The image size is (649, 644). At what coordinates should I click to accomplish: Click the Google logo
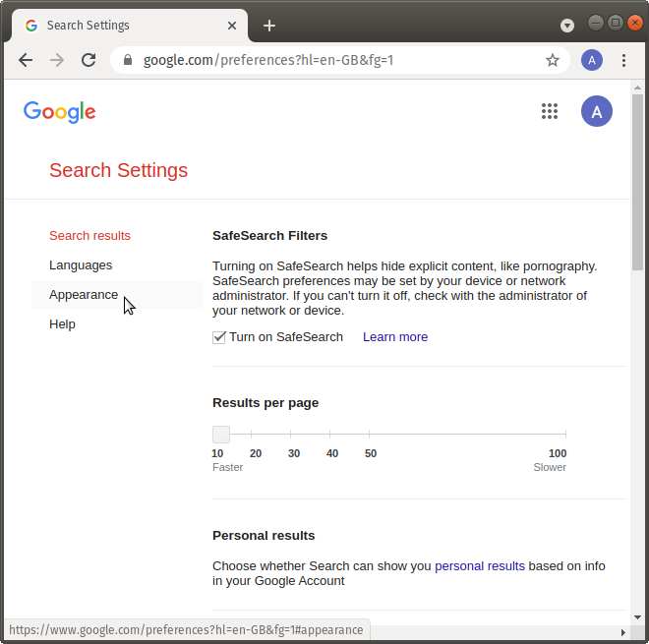(60, 112)
